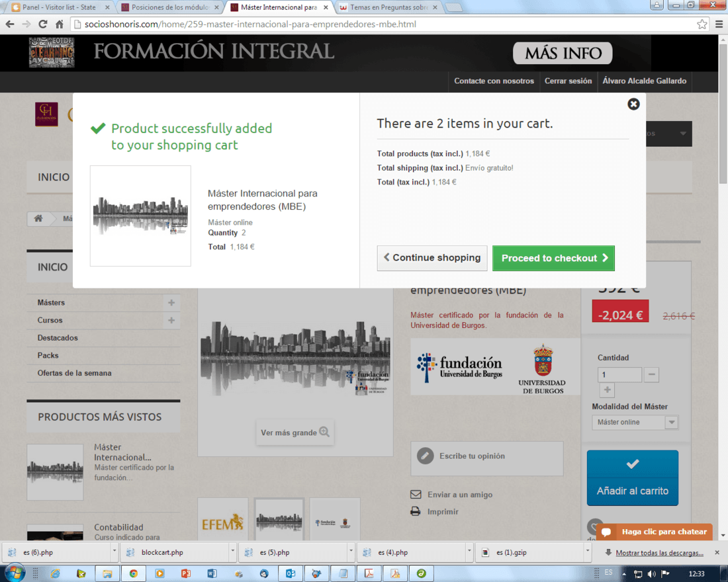The width and height of the screenshot is (728, 582).
Task: Click the Imprimir printer icon
Action: point(416,511)
